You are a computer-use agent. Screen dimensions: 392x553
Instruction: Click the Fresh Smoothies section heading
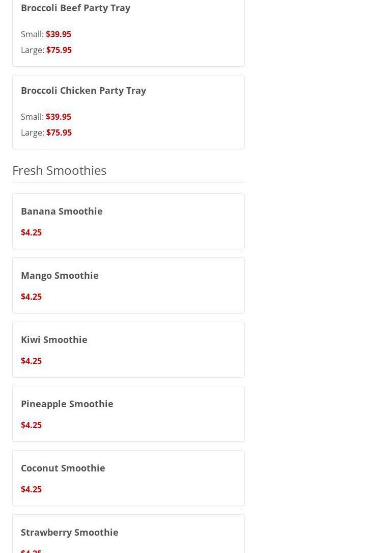pyautogui.click(x=59, y=170)
